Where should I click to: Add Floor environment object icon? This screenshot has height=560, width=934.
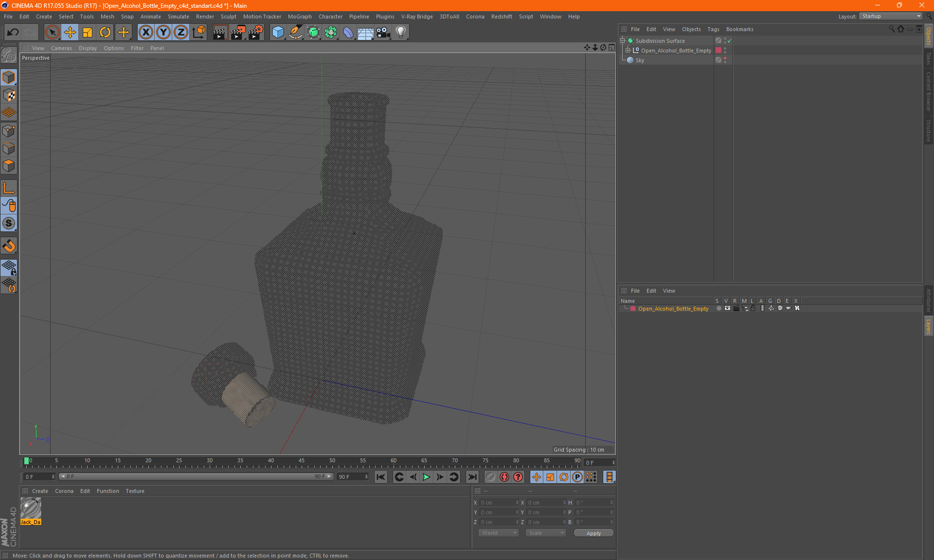366,33
